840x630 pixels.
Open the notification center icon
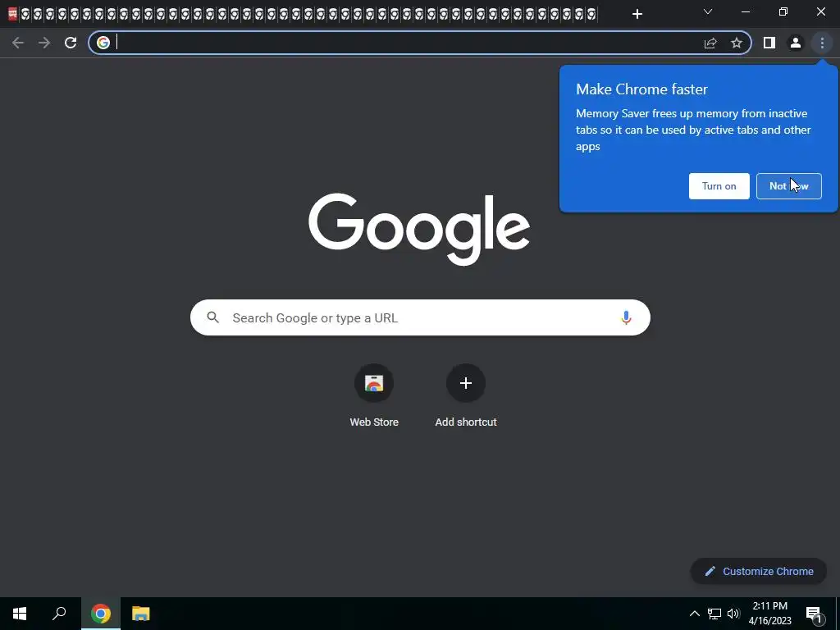tap(813, 614)
